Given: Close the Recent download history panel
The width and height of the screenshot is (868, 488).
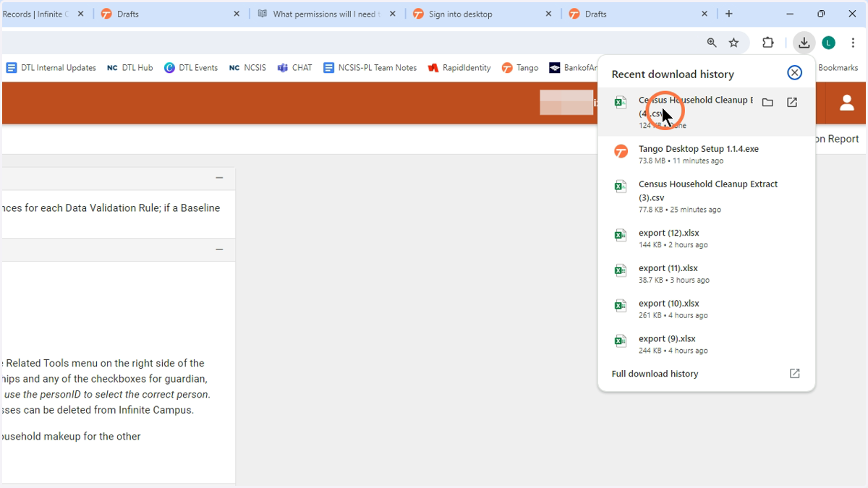Looking at the screenshot, I should click(x=794, y=73).
